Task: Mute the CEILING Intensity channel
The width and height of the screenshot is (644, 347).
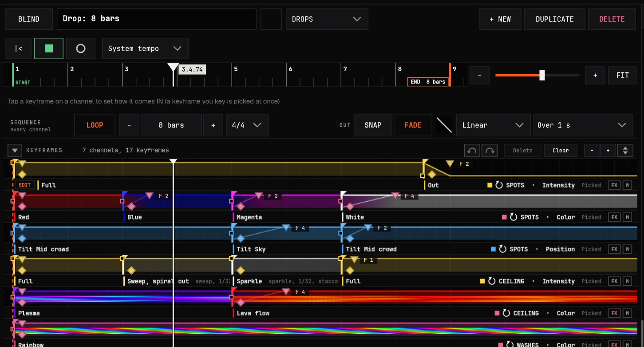Action: click(627, 281)
